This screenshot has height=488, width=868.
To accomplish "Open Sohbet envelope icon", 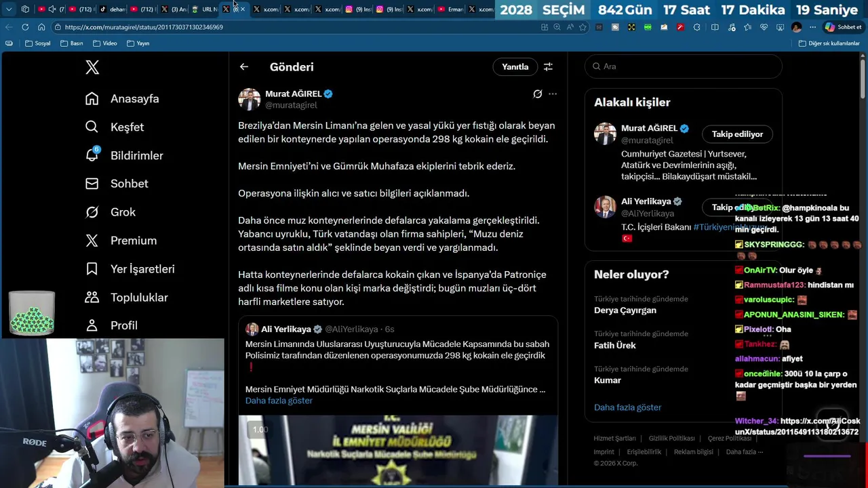I will [92, 184].
